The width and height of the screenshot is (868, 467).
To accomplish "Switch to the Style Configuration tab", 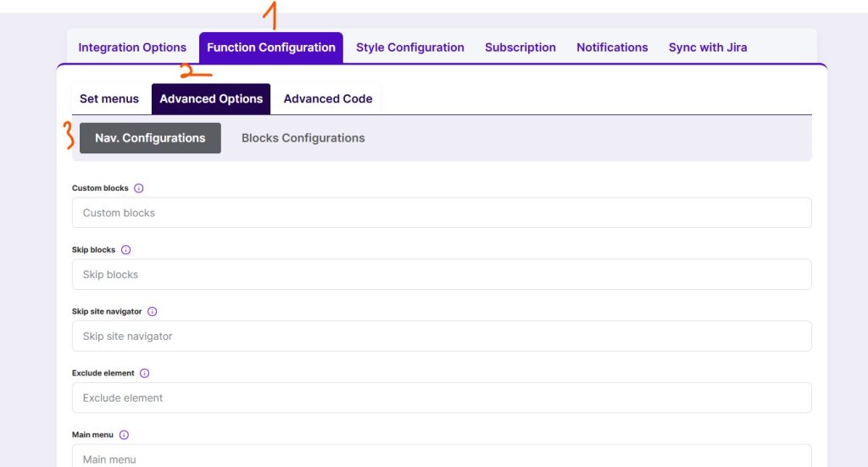I will tap(410, 47).
